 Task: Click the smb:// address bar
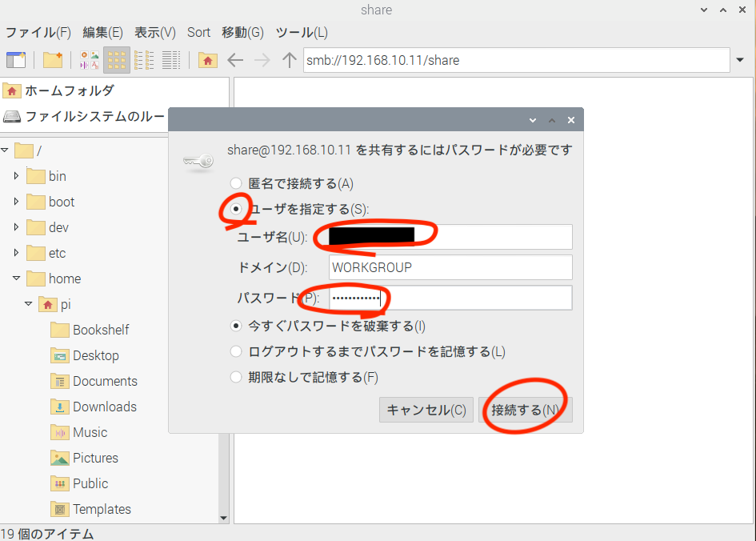pyautogui.click(x=516, y=60)
